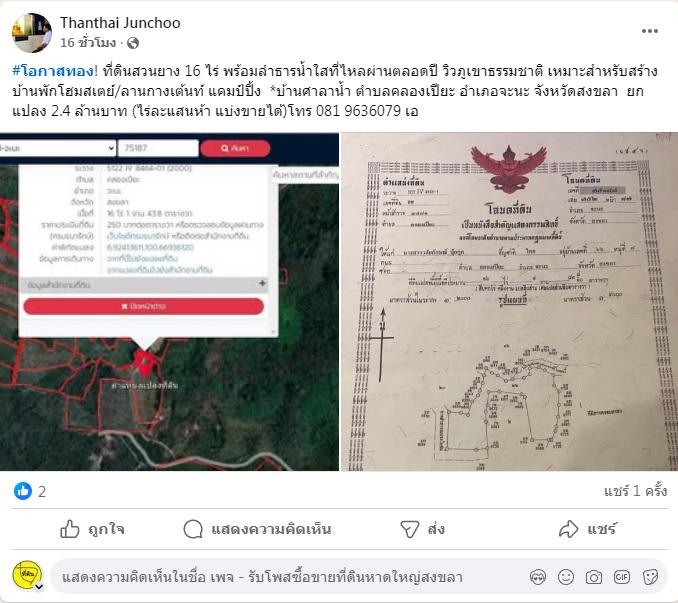Viewport: 678px width, 603px height.
Task: Open the land map screenshot image
Action: 170,302
